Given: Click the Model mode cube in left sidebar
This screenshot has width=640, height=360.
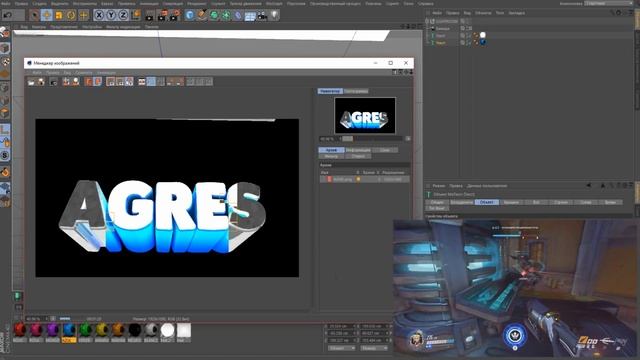Looking at the screenshot, I should point(5,48).
